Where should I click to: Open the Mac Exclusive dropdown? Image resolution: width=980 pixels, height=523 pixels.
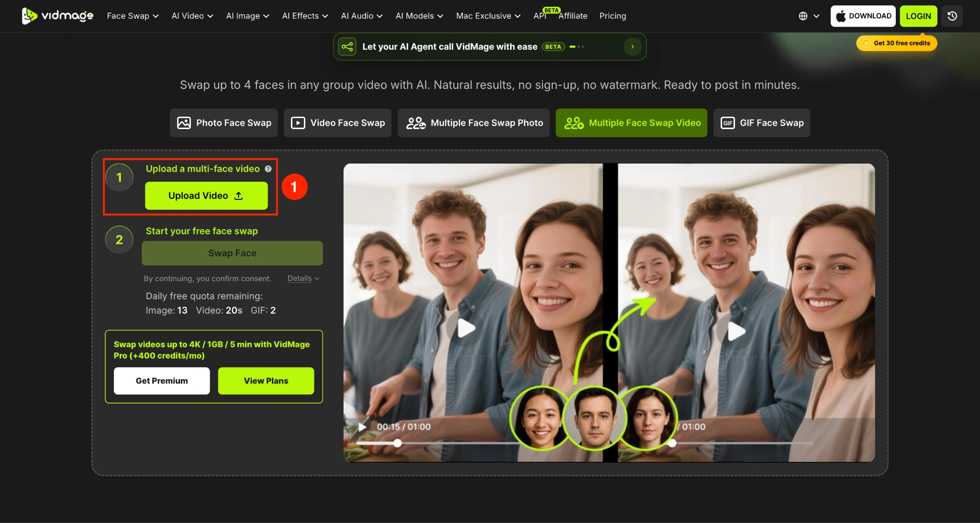[x=488, y=16]
